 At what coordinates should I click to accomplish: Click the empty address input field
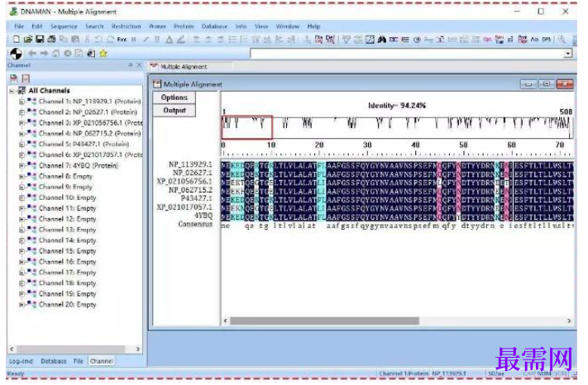407,54
